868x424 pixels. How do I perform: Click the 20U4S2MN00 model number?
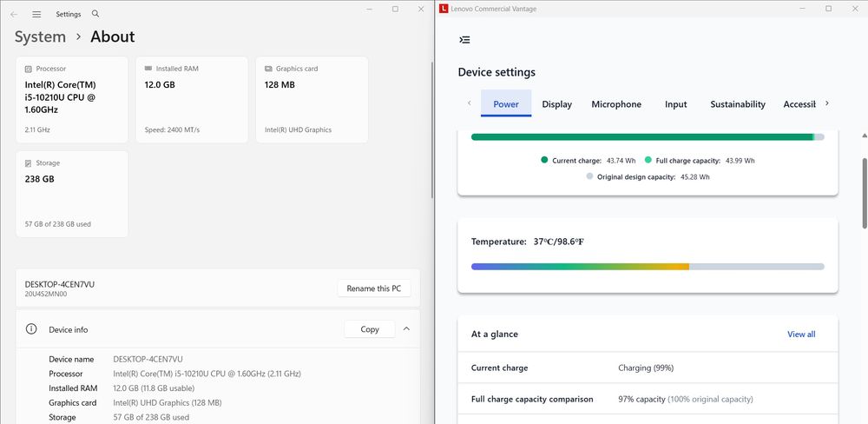[x=46, y=295]
